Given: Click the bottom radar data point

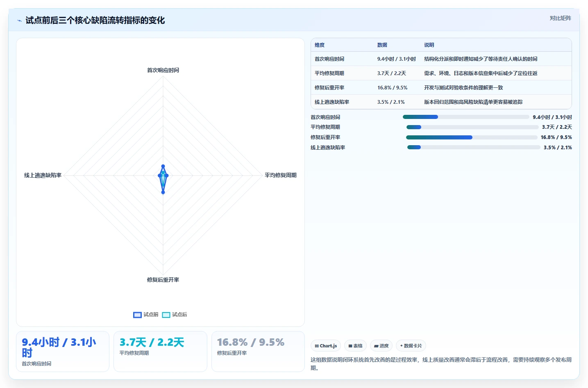Looking at the screenshot, I should (163, 192).
